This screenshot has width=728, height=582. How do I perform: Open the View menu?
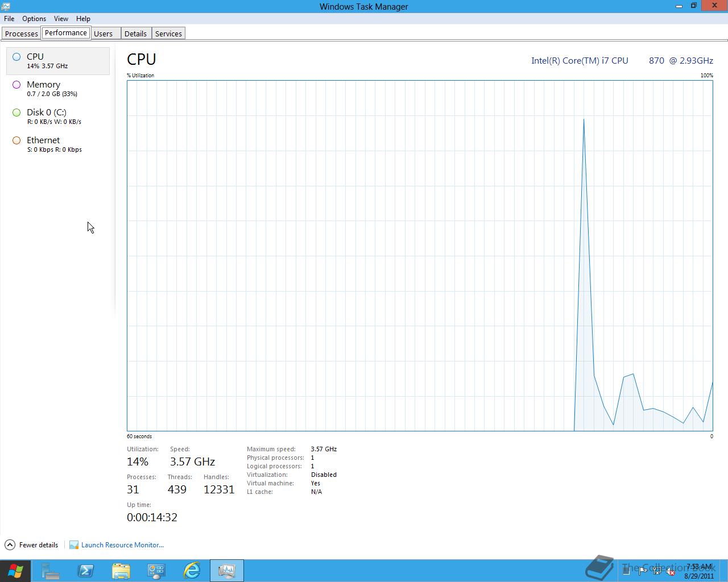(61, 19)
